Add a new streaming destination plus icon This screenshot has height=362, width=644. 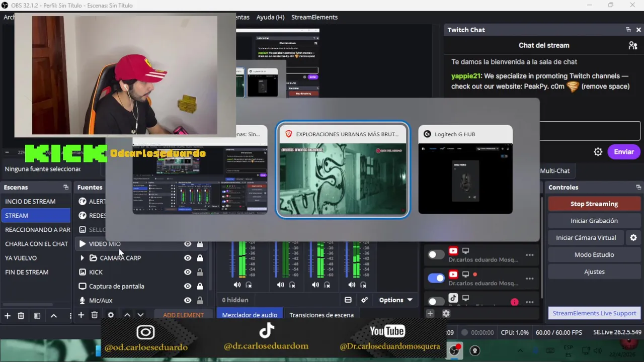pos(430,313)
